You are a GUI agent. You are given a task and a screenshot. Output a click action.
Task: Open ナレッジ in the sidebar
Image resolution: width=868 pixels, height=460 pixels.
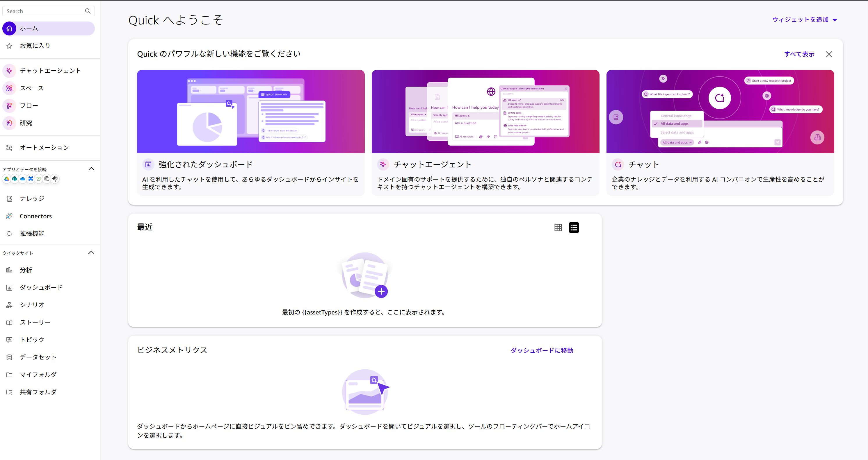(49, 198)
